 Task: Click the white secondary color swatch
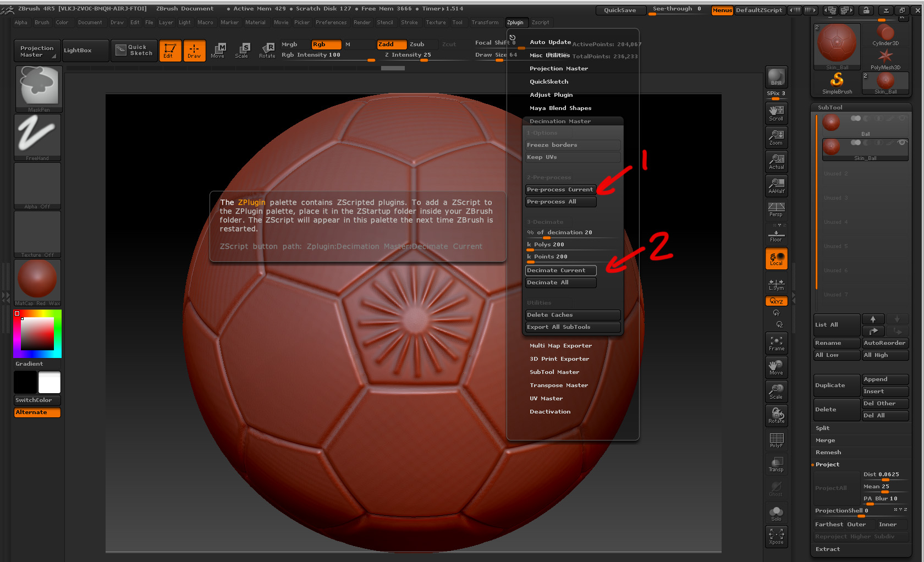point(50,382)
